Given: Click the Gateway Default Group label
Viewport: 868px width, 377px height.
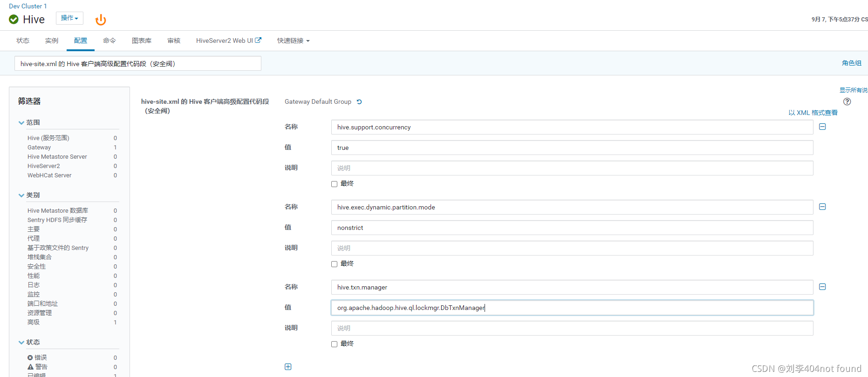Looking at the screenshot, I should 318,101.
